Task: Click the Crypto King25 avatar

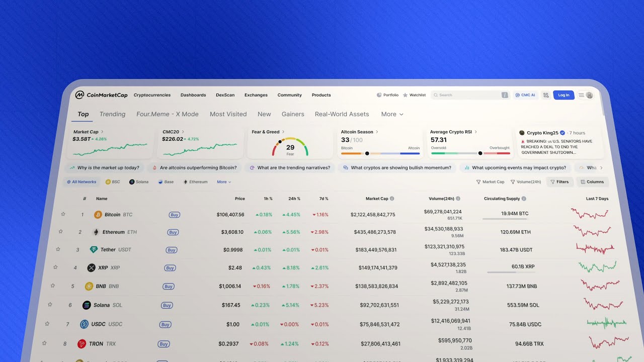Action: 522,133
